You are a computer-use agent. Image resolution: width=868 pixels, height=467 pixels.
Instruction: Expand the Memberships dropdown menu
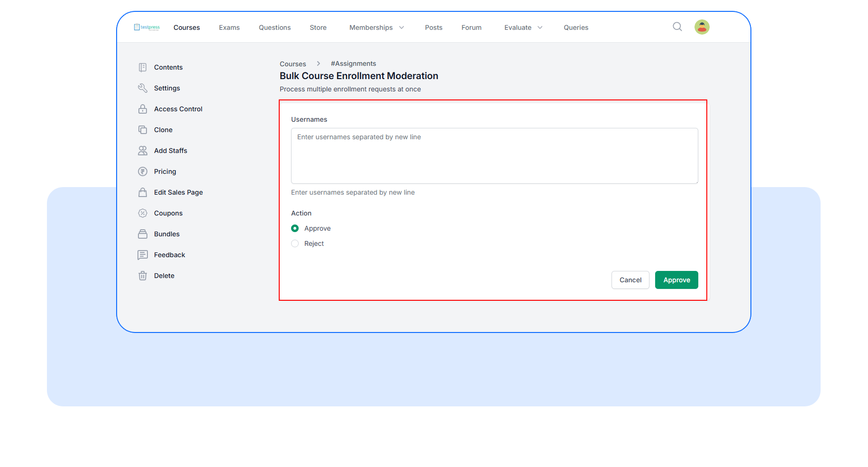376,27
